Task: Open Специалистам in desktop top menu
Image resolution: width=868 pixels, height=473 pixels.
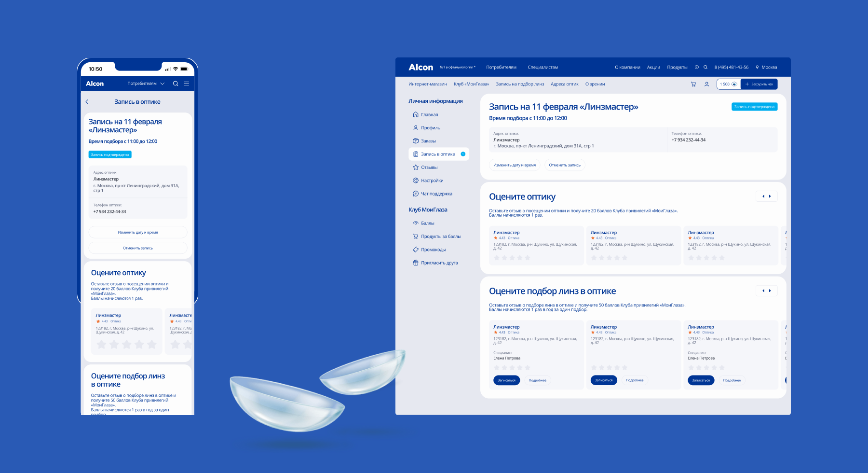Action: [543, 67]
